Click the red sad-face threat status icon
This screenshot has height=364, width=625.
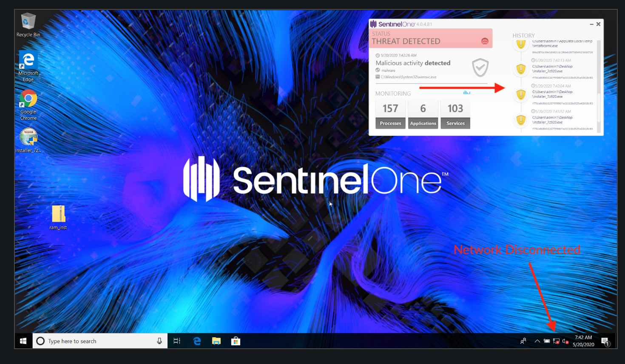click(x=485, y=41)
